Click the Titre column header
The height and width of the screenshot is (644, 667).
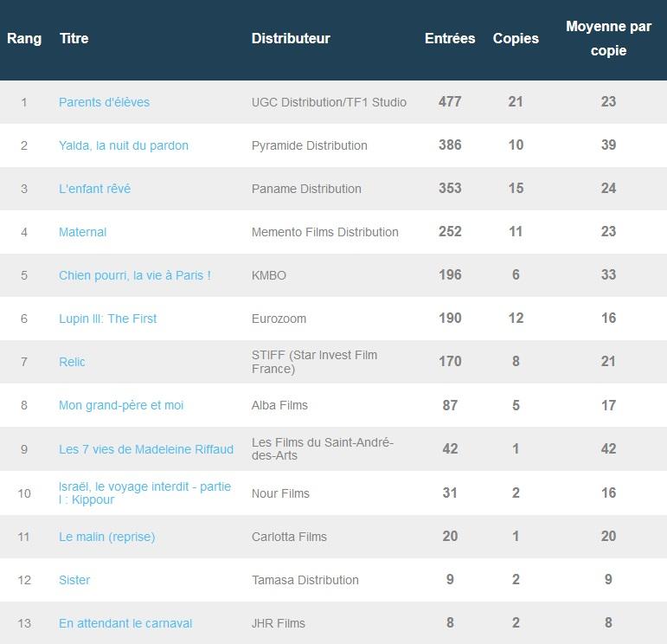coord(74,38)
